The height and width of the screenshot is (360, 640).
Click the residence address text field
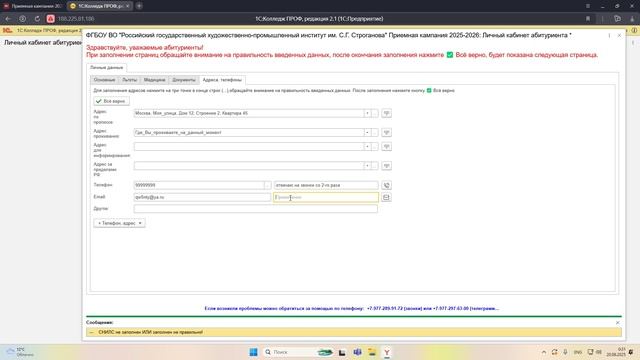[248, 132]
